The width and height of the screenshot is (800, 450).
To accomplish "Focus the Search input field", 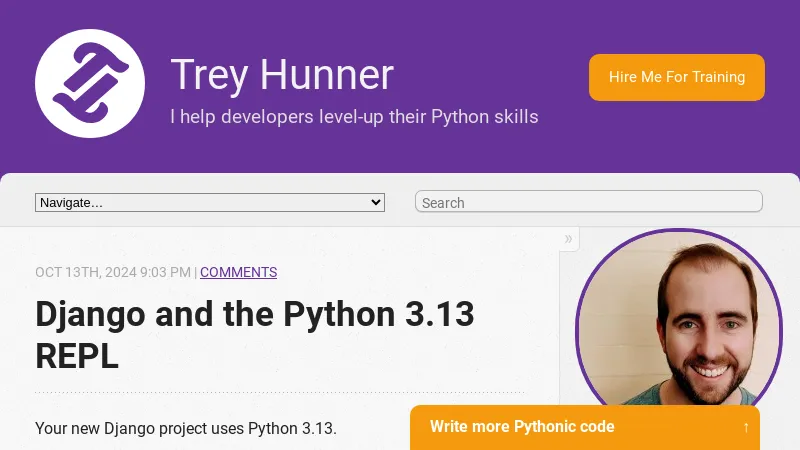I will (x=588, y=202).
